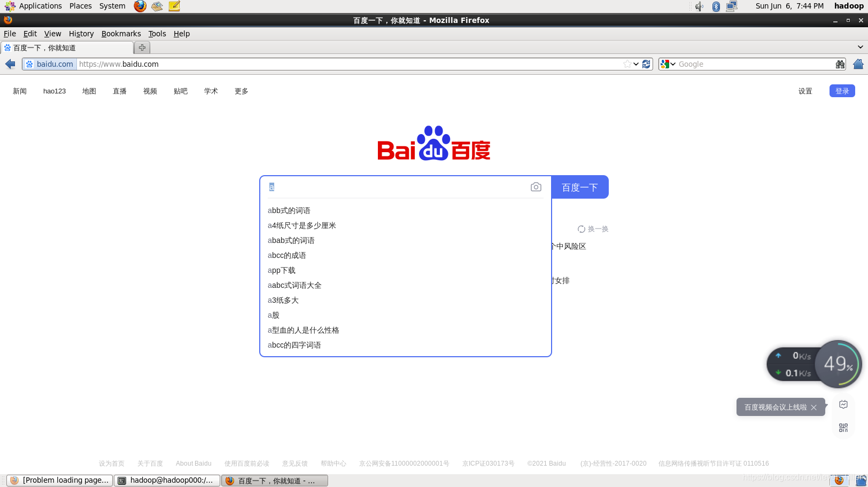The image size is (868, 487).
Task: Switch to hadoop@hadoop000 terminal taskbar window
Action: point(167,481)
